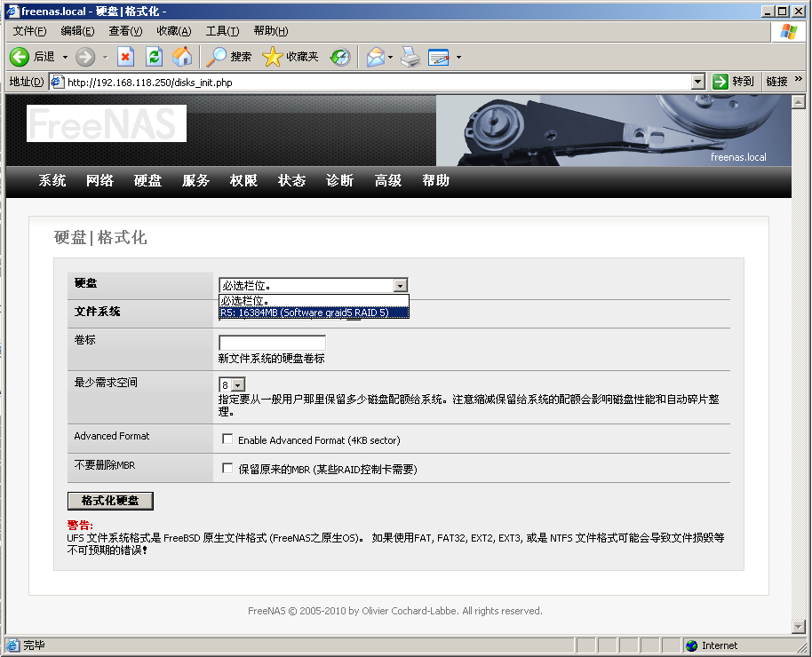This screenshot has width=812, height=657.
Task: Check the keep original MBR (保留原来的MBR) checkbox
Action: [x=227, y=468]
